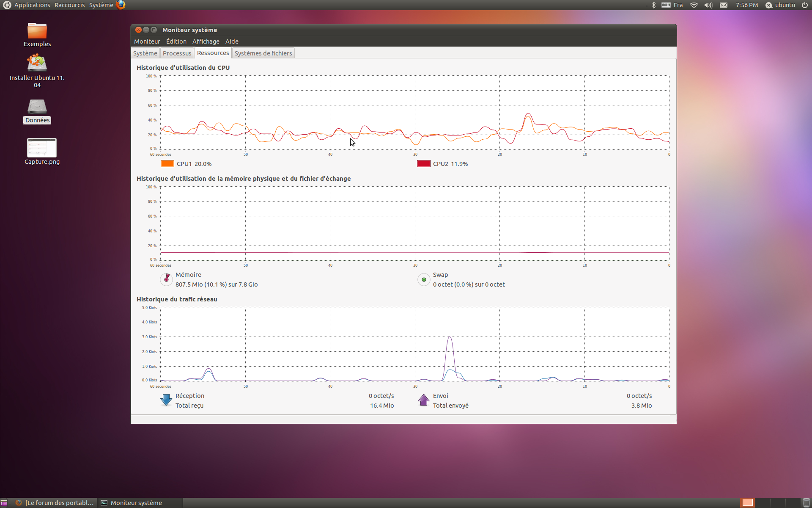The image size is (812, 508).
Task: Click the CPU2 red color swatch
Action: click(423, 164)
